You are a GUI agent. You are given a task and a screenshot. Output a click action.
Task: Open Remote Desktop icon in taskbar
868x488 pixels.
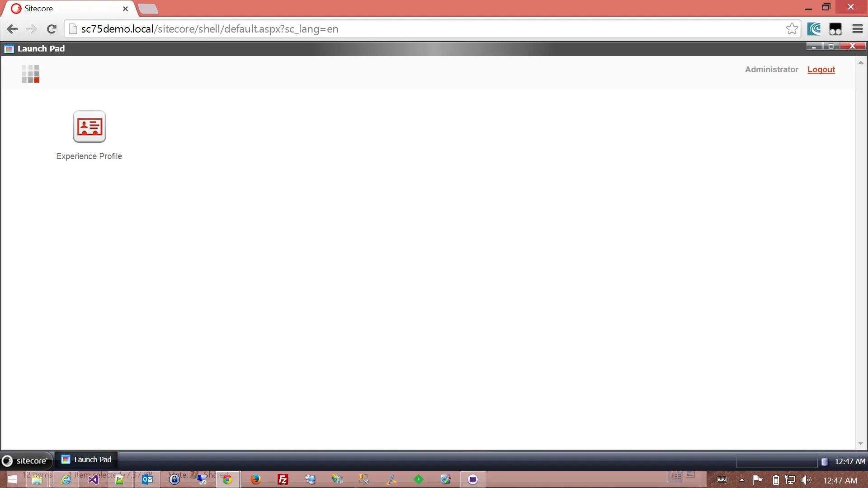(202, 479)
